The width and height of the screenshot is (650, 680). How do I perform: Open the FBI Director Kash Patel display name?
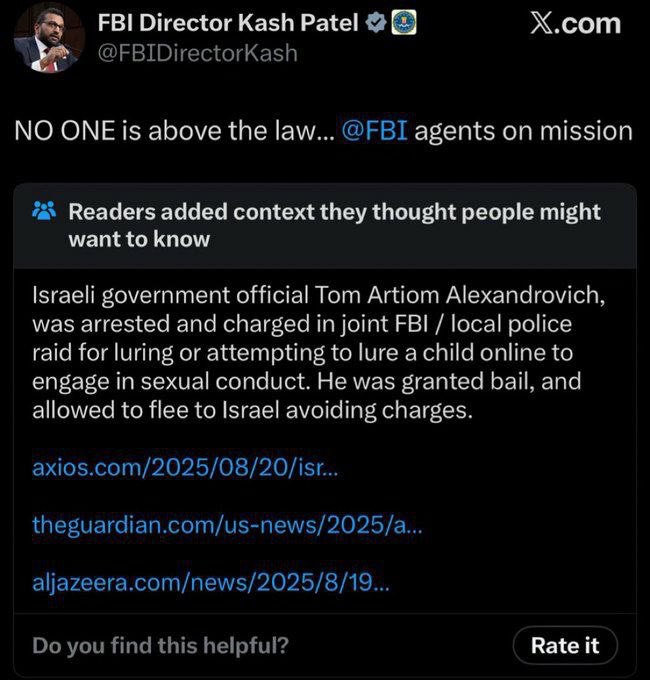click(x=229, y=24)
